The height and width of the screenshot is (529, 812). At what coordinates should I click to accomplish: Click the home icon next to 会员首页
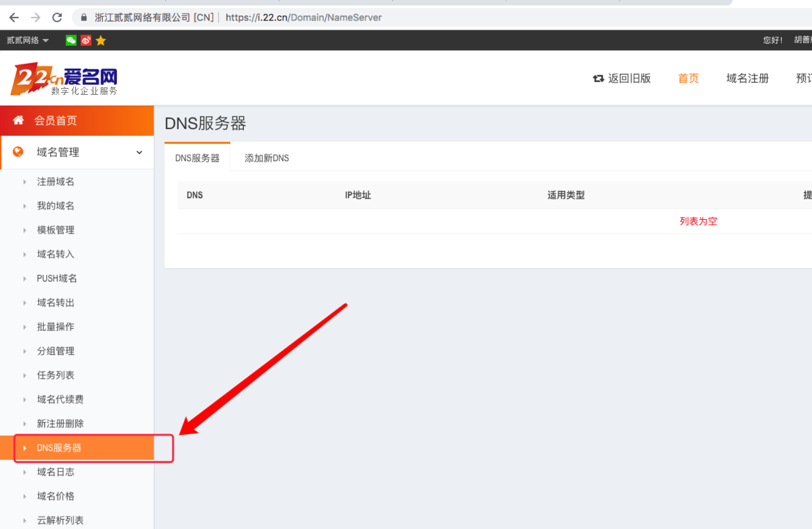[18, 120]
